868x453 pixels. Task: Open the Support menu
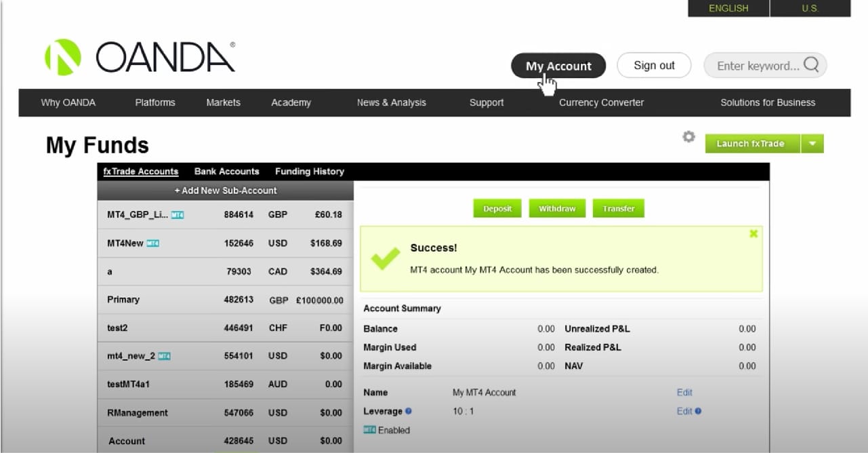point(487,102)
